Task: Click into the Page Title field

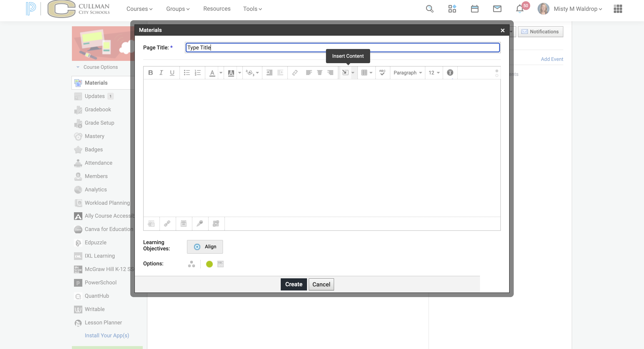Action: point(343,48)
